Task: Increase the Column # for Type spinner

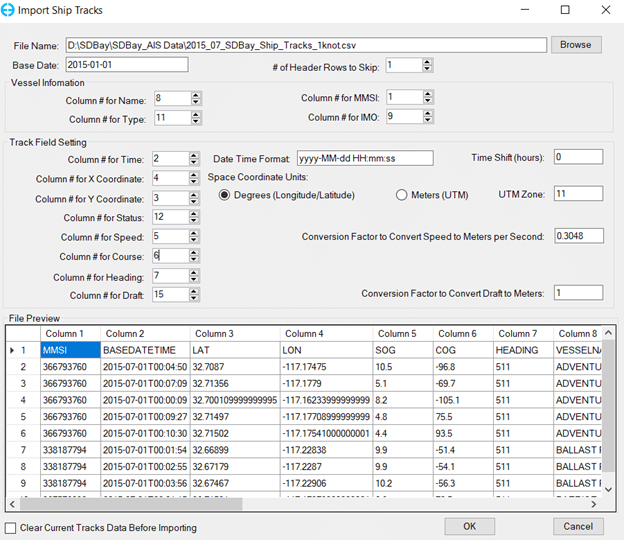Action: (x=196, y=115)
